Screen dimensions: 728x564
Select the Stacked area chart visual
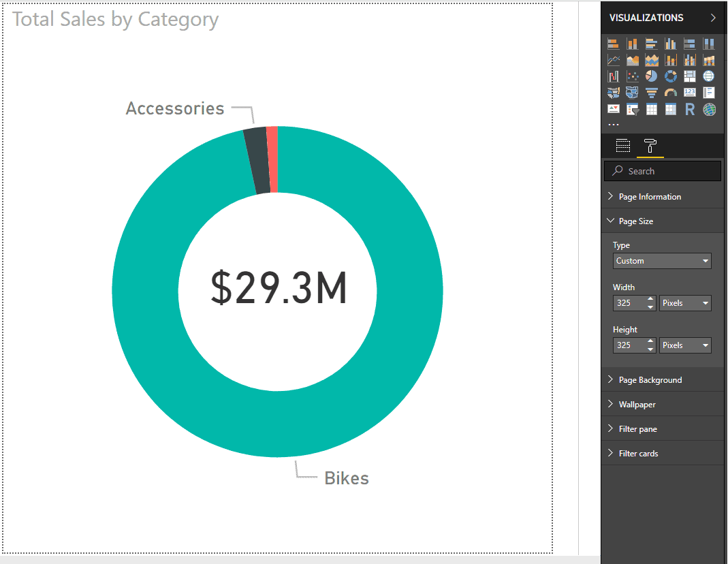pyautogui.click(x=652, y=61)
